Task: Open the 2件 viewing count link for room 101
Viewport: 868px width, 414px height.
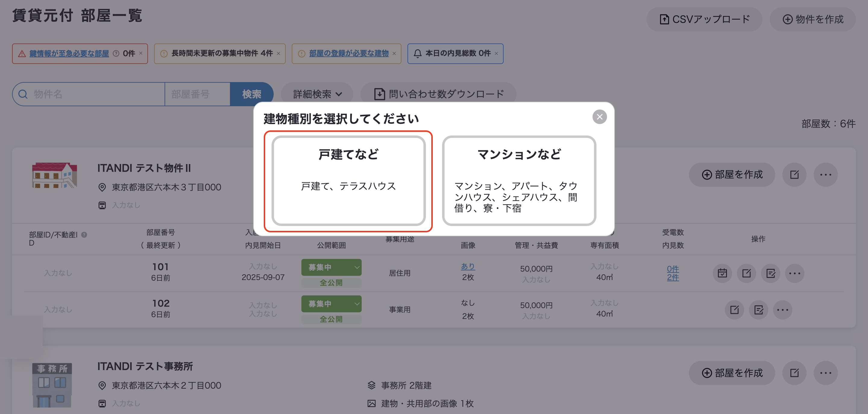Action: click(x=673, y=277)
